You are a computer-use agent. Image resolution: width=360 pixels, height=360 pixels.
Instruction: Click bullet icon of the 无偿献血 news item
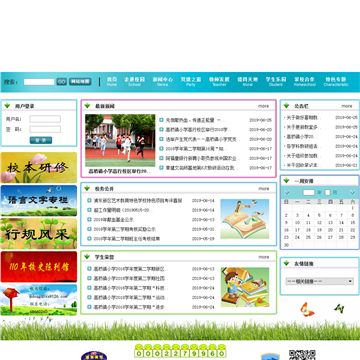pyautogui.click(x=161, y=120)
